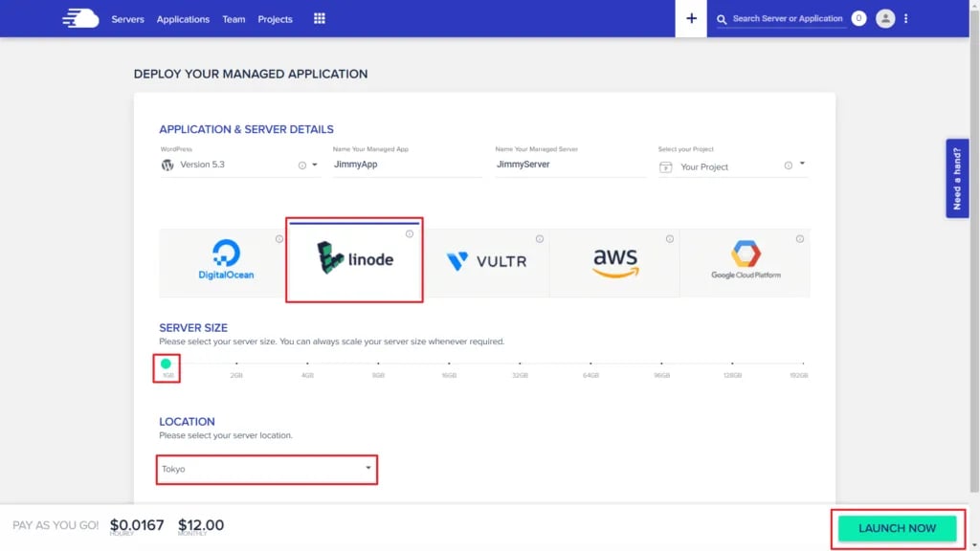Screen dimensions: 980x551
Task: Select DigitalOcean as provider
Action: click(x=223, y=262)
